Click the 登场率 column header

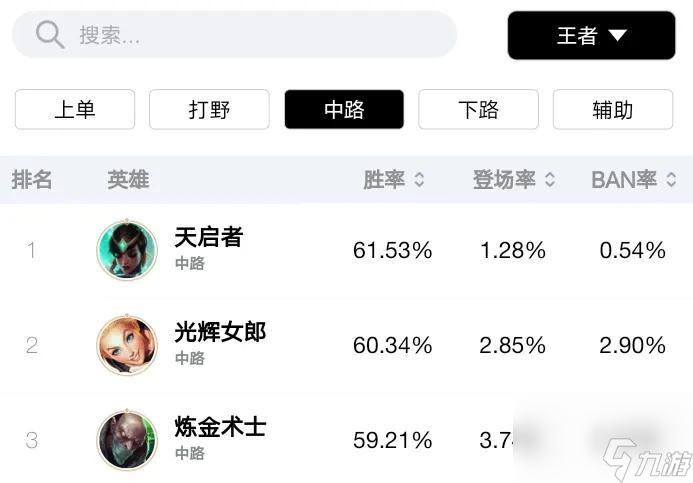click(x=504, y=180)
